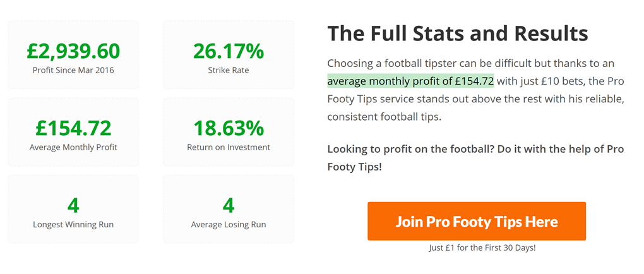Image resolution: width=644 pixels, height=274 pixels.
Task: Click the Longest Winning Run label
Action: click(73, 225)
